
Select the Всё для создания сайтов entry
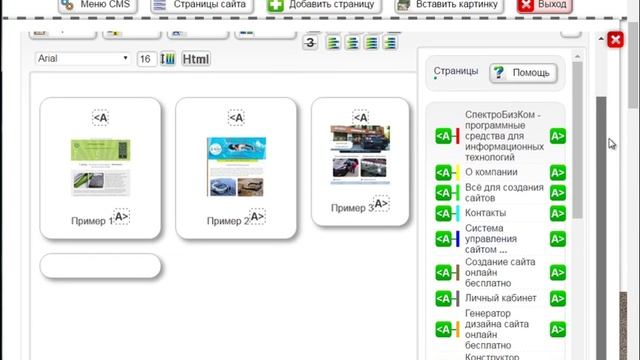tap(504, 193)
